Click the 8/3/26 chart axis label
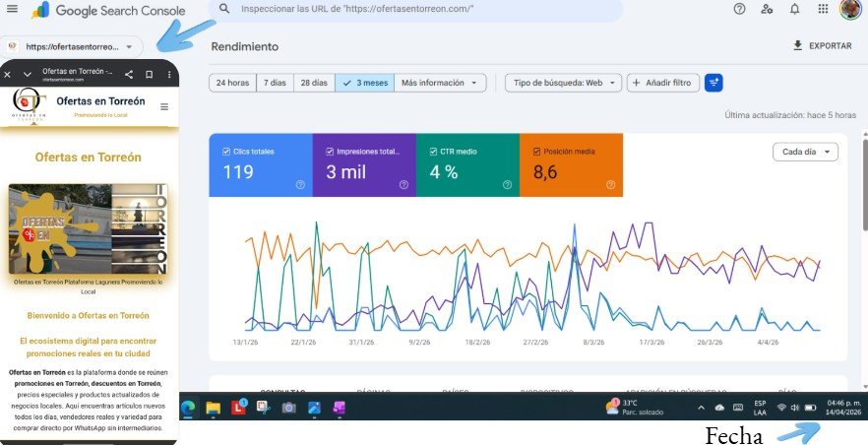Viewport: 868px width, 445px height. [593, 342]
